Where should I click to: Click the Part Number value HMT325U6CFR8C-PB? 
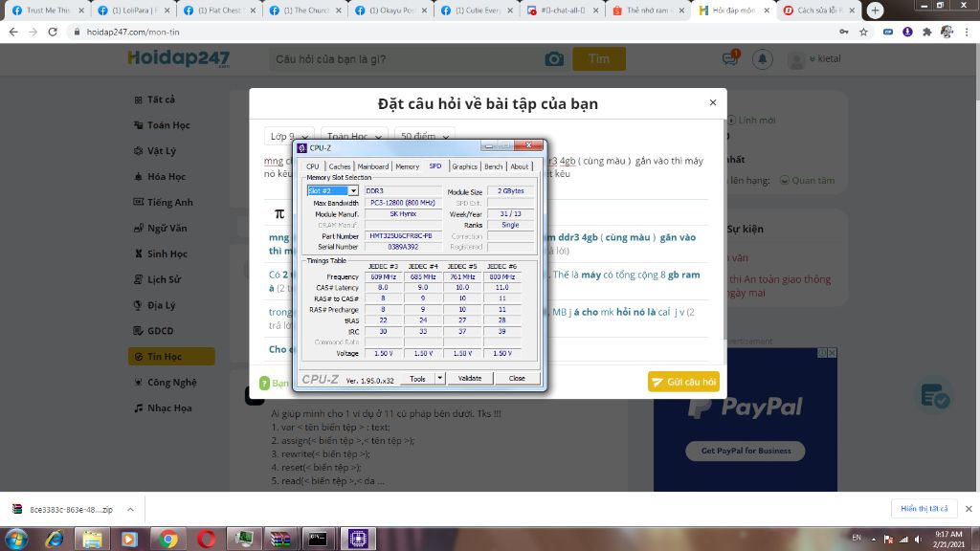pyautogui.click(x=403, y=236)
